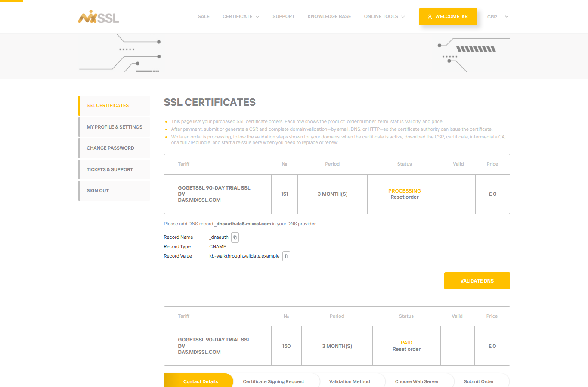Copy the kb-walkthrough.validate.example record value
Viewport: 588px width, 387px height.
(x=286, y=256)
